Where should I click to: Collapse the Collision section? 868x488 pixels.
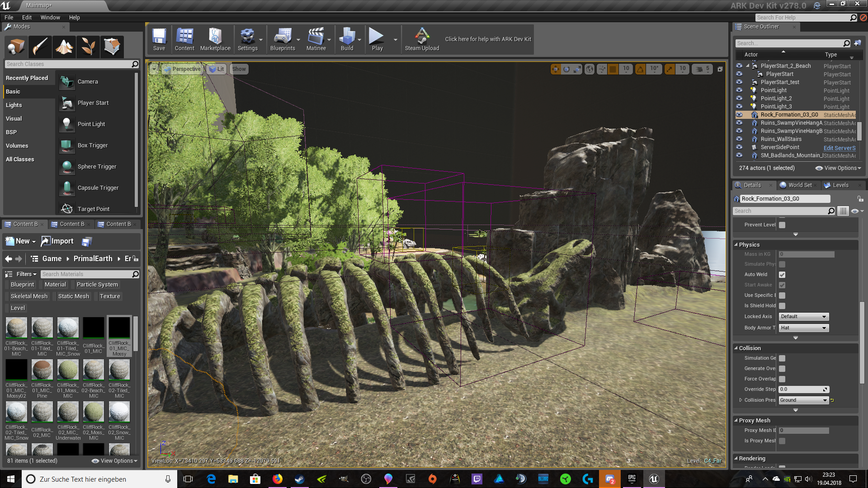736,348
